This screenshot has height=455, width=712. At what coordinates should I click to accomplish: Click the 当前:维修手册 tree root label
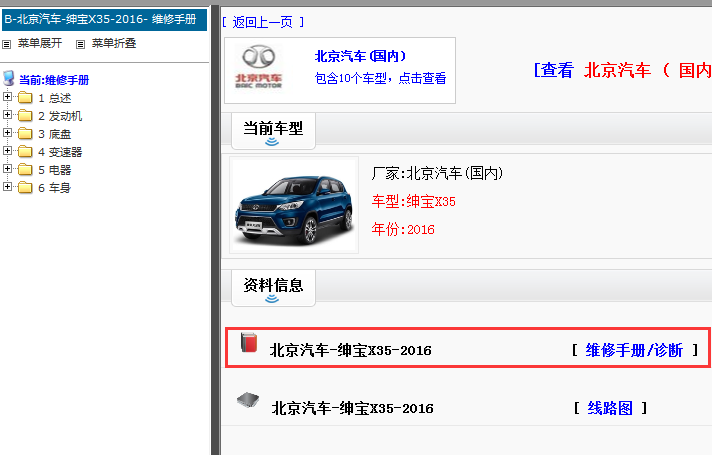click(x=54, y=80)
